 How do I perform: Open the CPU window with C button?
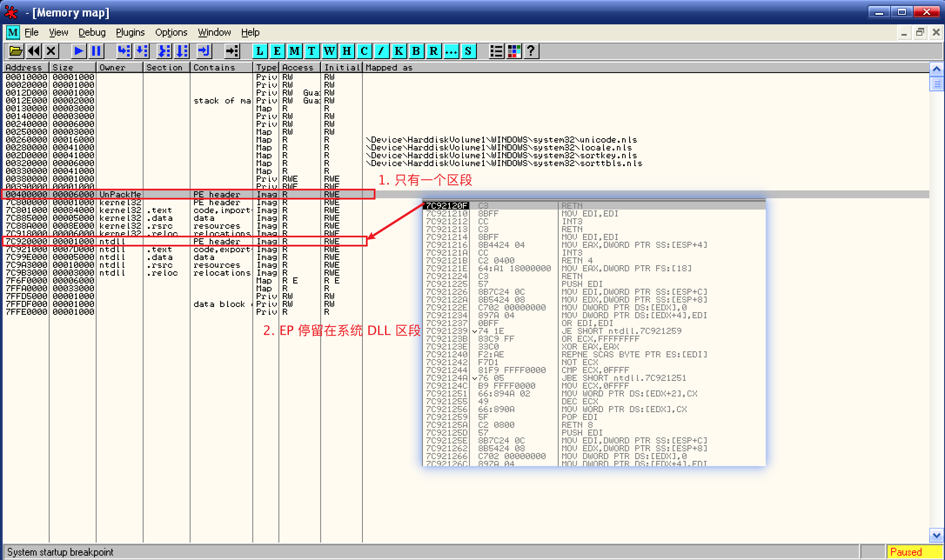(364, 51)
